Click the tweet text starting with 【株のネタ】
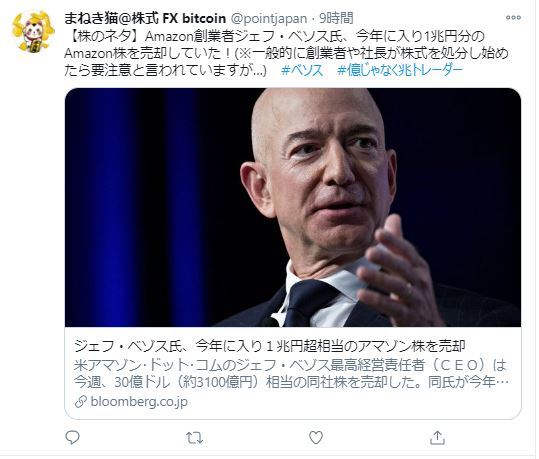Screen dimensions: 539x459 coord(274,36)
